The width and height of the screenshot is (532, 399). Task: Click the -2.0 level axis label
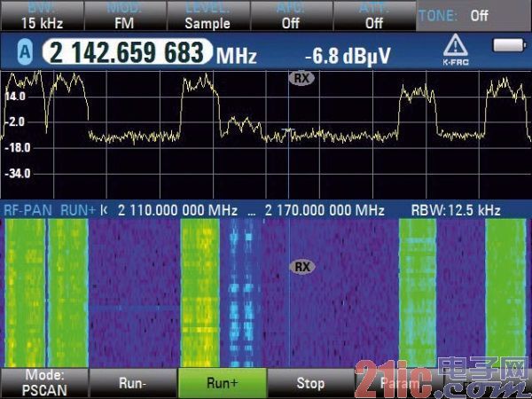click(x=14, y=121)
